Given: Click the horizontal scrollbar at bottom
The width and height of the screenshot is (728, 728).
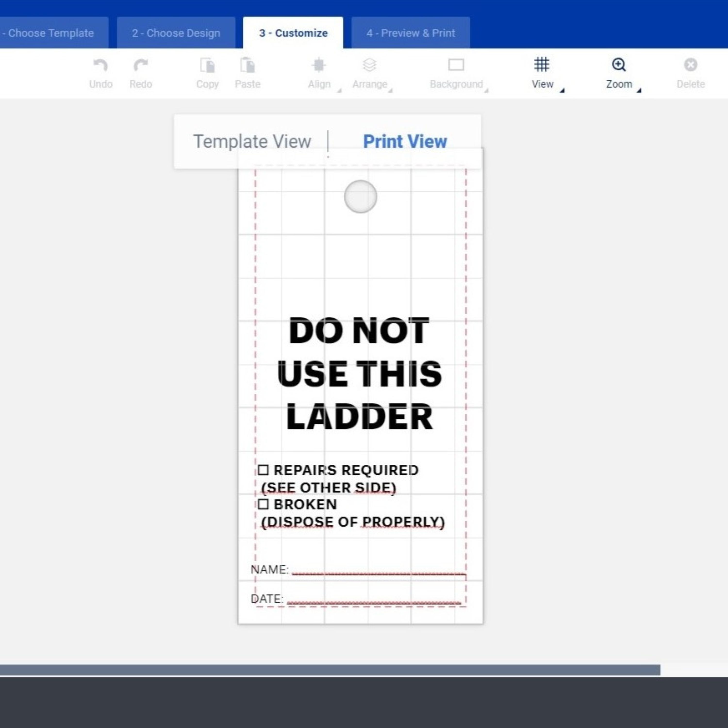Looking at the screenshot, I should coord(330,670).
